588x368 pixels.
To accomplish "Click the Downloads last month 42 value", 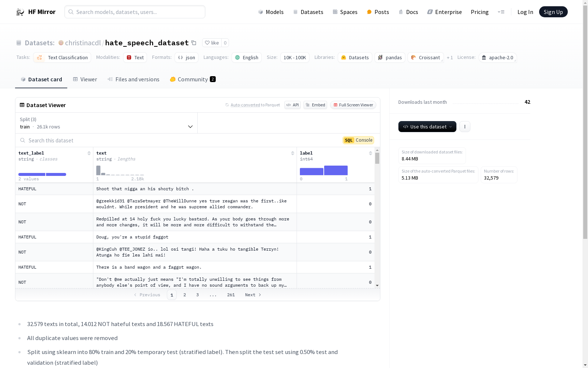I will point(527,102).
